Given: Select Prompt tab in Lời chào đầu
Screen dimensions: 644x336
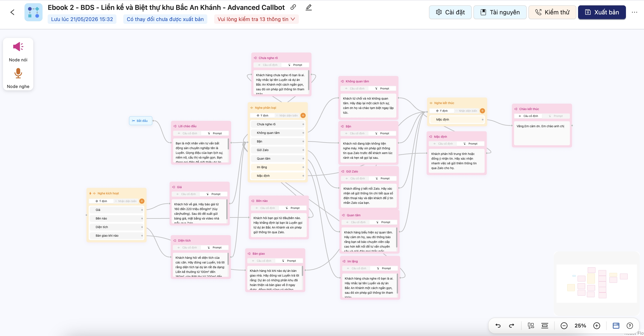Looking at the screenshot, I should (215, 133).
